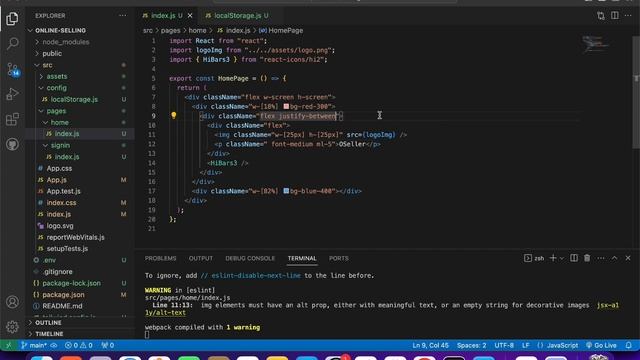Collapse the pages folder
640x360 pixels.
click(x=56, y=111)
